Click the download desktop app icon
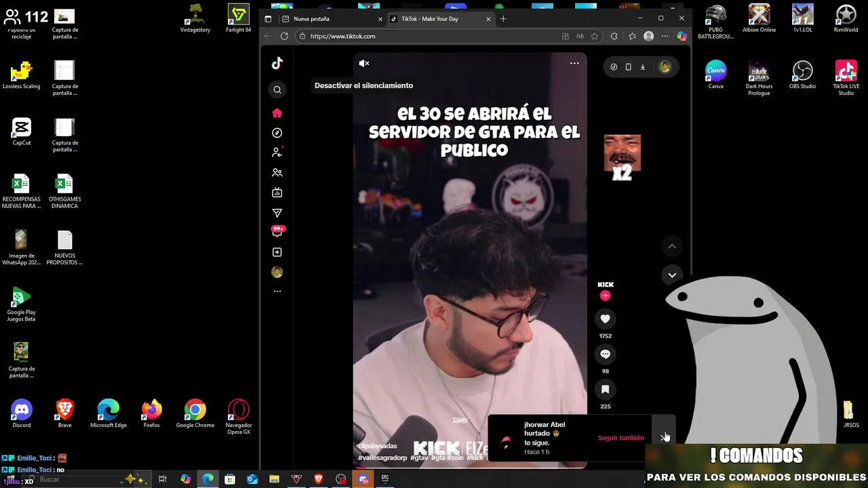Screen dimensions: 868x488 643,66
